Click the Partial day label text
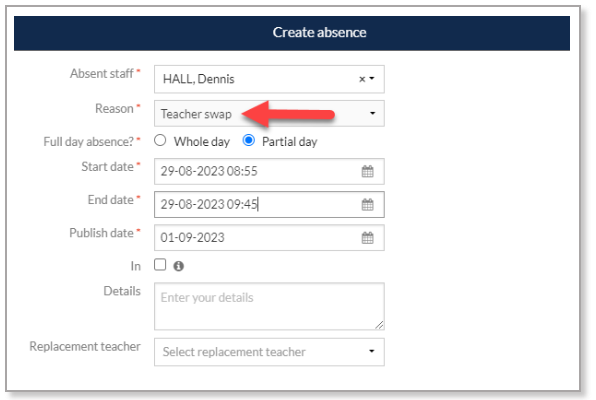596x400 pixels. click(290, 142)
